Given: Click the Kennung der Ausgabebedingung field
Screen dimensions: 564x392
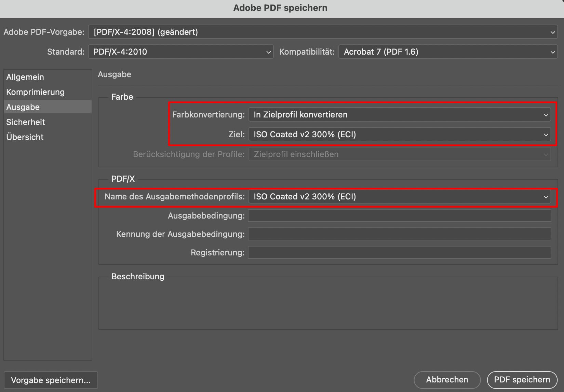Looking at the screenshot, I should 400,234.
